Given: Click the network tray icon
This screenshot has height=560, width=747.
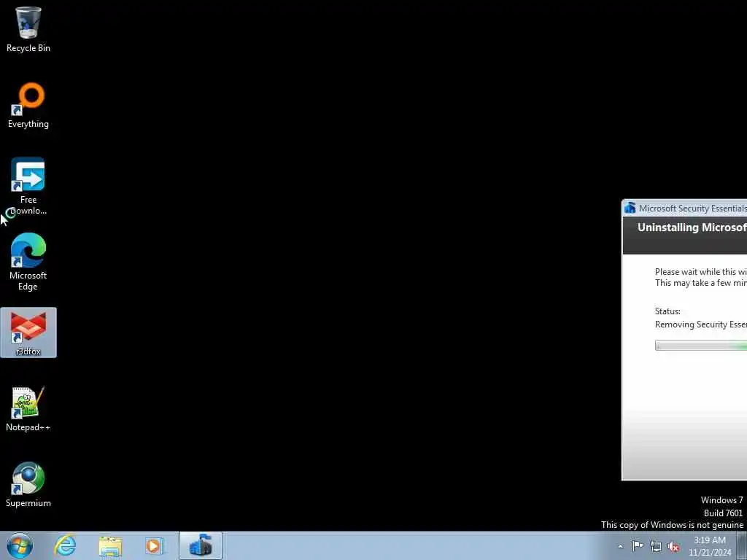Looking at the screenshot, I should tap(656, 547).
